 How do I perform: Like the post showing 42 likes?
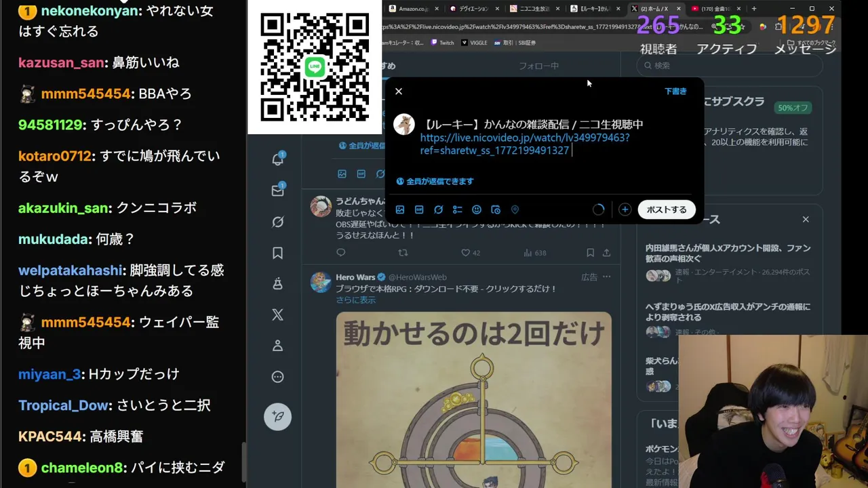[470, 253]
